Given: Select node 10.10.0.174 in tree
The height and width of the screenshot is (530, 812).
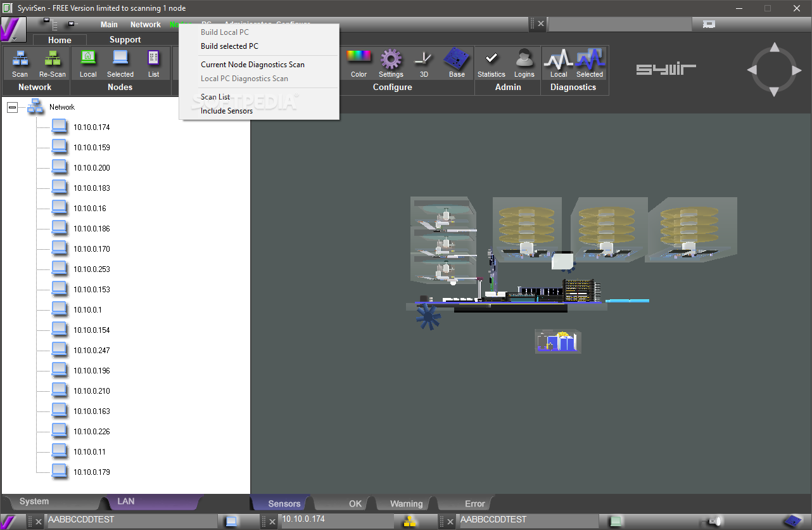Looking at the screenshot, I should click(92, 127).
